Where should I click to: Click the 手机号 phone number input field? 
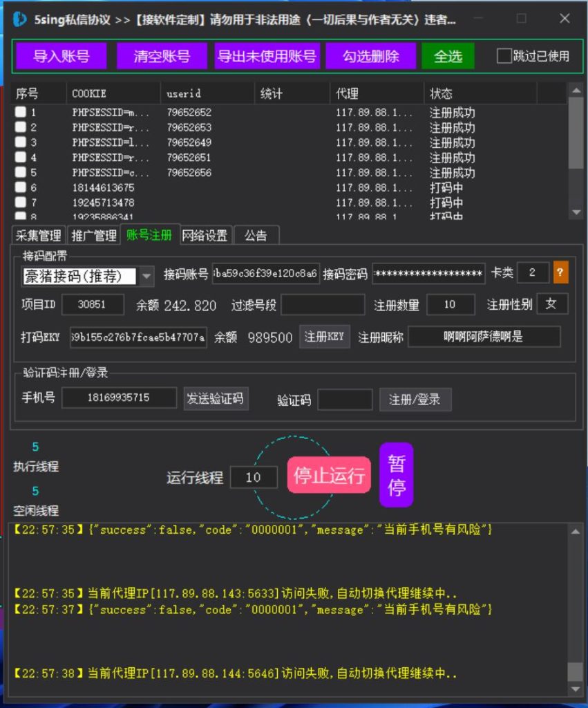tap(117, 398)
